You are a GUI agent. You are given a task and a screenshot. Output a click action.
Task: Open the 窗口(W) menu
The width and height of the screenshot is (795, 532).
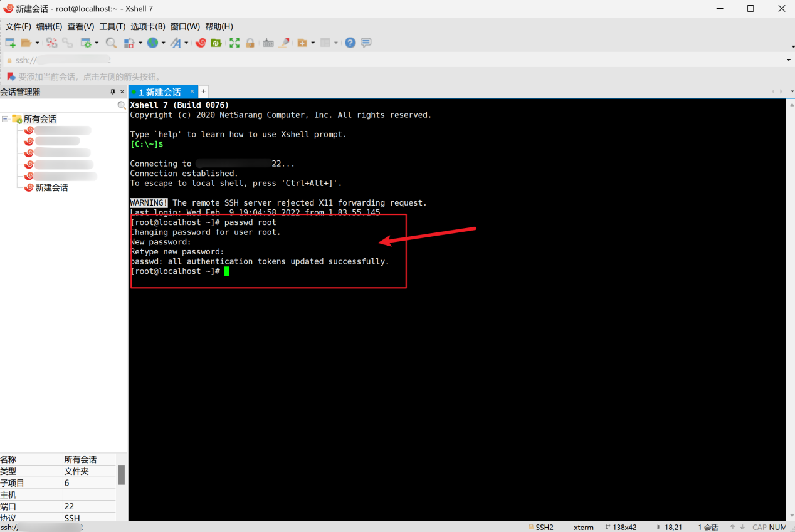(185, 26)
